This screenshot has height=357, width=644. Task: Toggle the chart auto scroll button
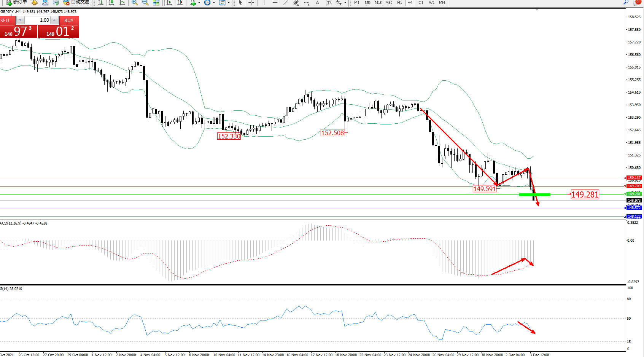(169, 3)
